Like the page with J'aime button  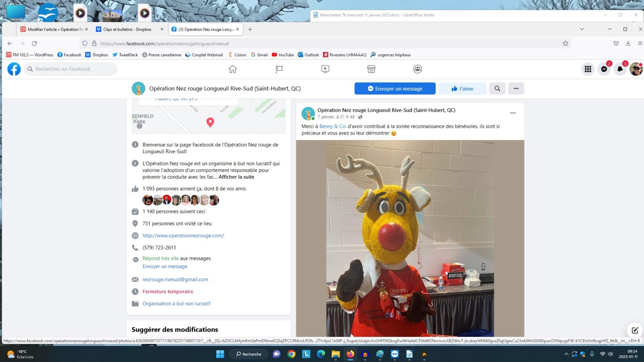tap(462, 88)
